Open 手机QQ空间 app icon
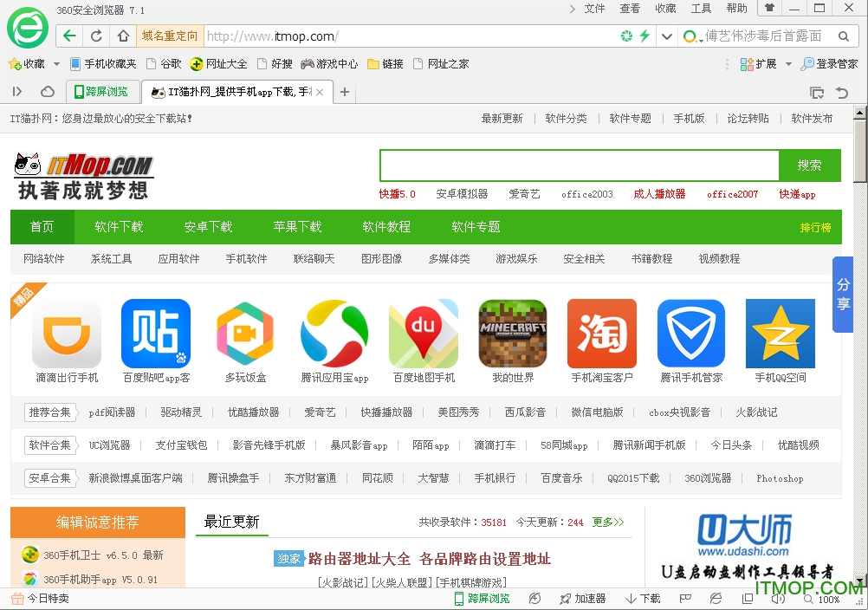This screenshot has width=868, height=610. pos(781,334)
